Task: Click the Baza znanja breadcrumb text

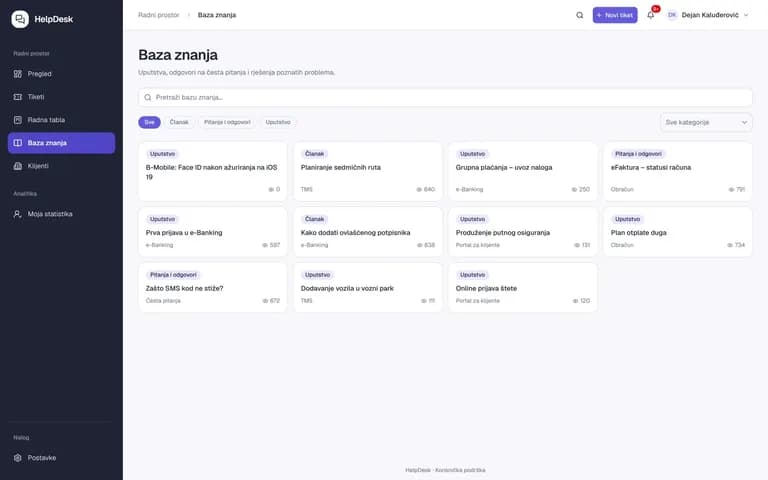Action: pos(217,15)
